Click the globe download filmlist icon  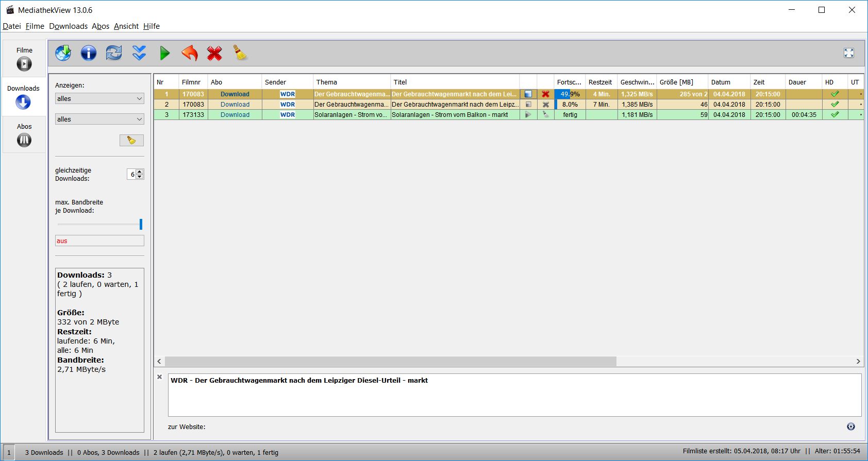tap(63, 53)
